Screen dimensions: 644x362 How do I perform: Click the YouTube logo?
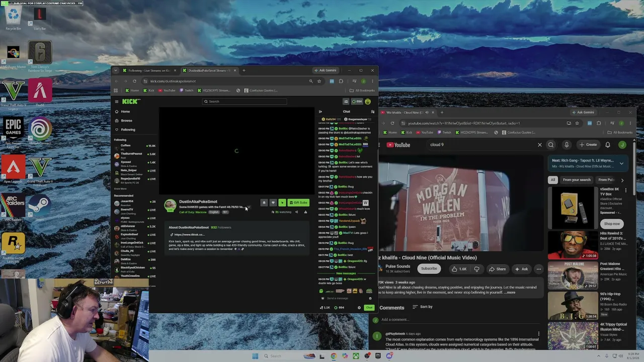coord(398,145)
